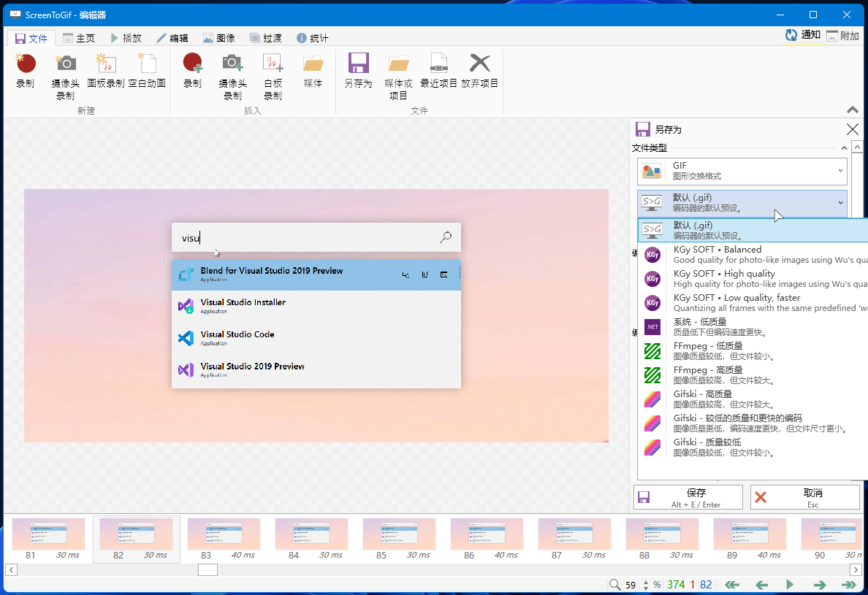Select KGy SOFT • High quality preset
The image size is (868, 595).
753,279
